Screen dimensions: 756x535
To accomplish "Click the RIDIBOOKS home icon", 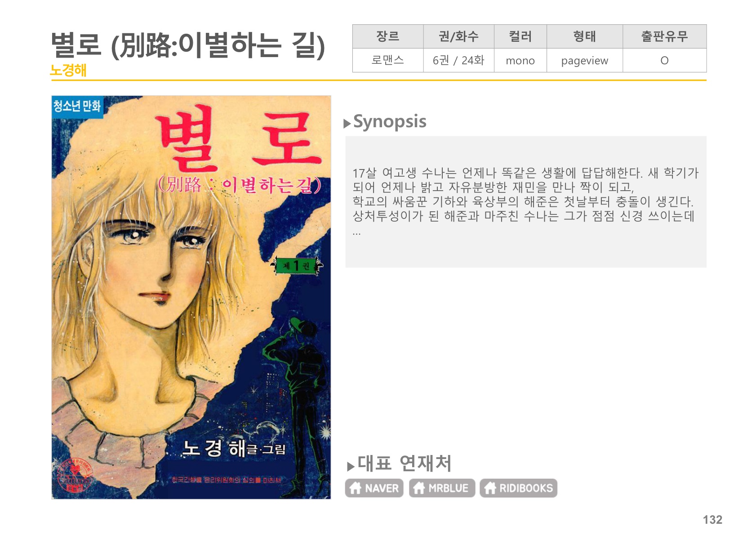I will coord(490,488).
